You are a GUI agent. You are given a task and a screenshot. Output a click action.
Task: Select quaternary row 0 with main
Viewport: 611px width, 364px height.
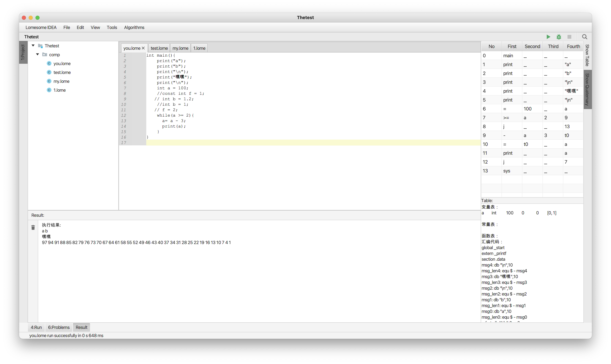(532, 56)
